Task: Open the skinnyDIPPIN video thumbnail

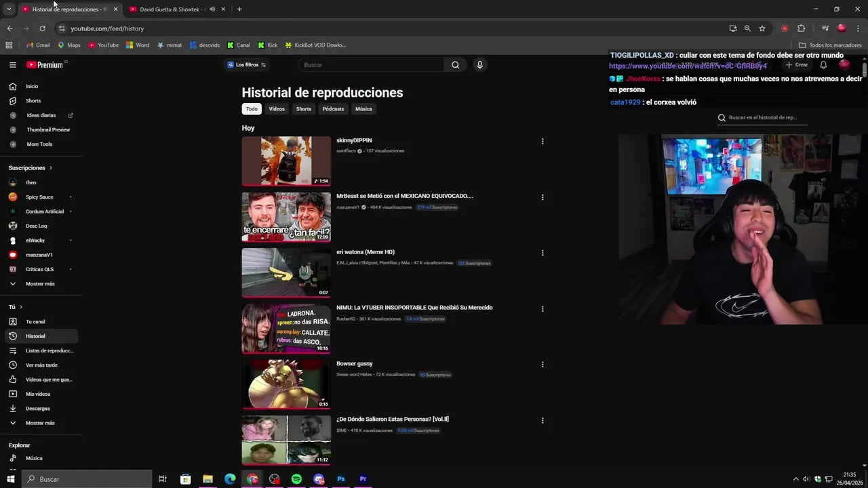Action: click(286, 161)
